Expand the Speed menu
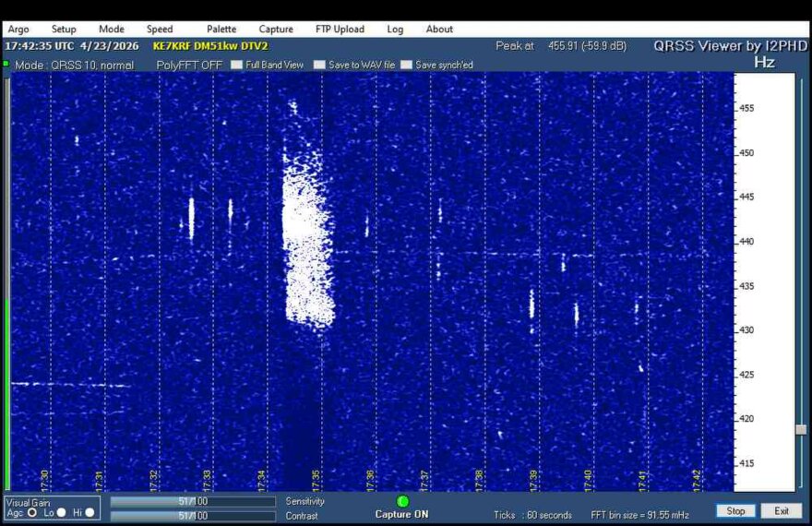Image resolution: width=812 pixels, height=526 pixels. point(160,30)
